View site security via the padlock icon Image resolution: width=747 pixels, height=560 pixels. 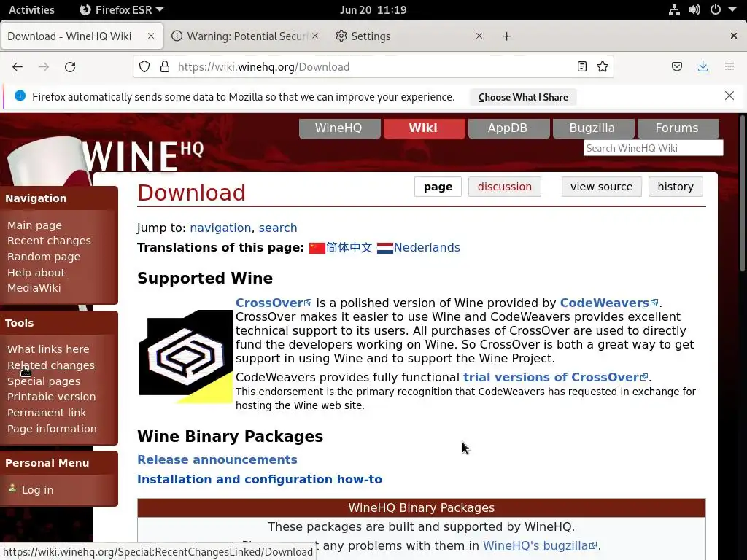point(165,66)
